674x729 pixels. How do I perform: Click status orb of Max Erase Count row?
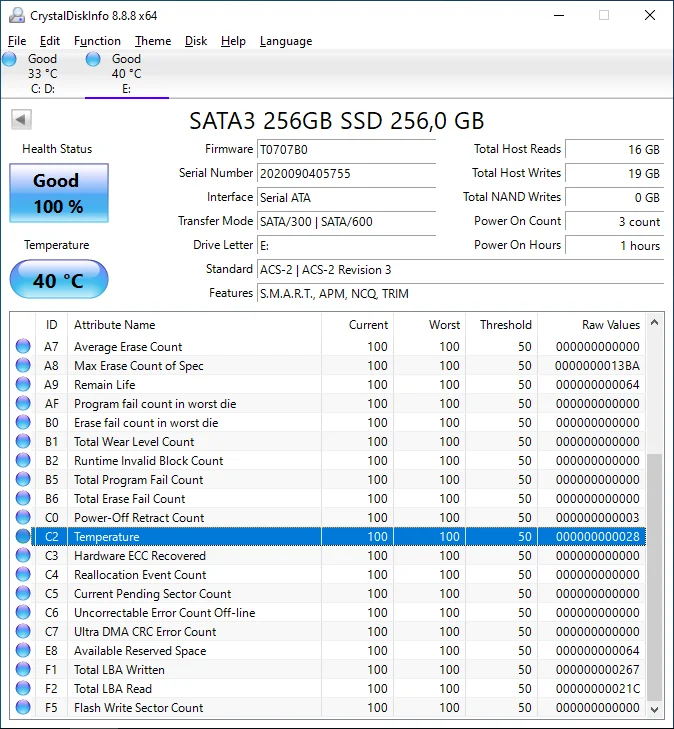(x=23, y=365)
